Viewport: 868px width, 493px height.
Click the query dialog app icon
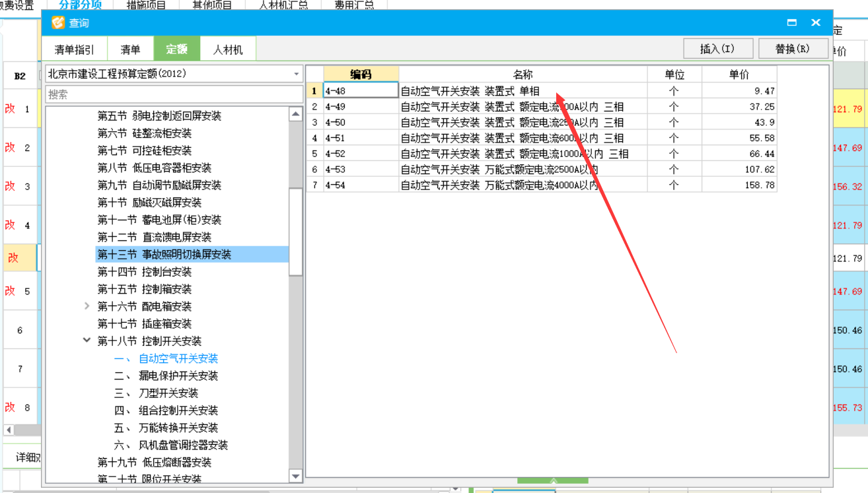[x=58, y=23]
